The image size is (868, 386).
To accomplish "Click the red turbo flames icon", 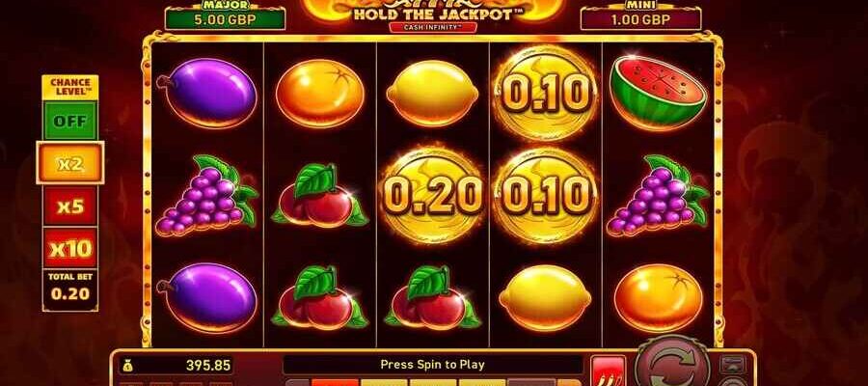I will [x=608, y=370].
